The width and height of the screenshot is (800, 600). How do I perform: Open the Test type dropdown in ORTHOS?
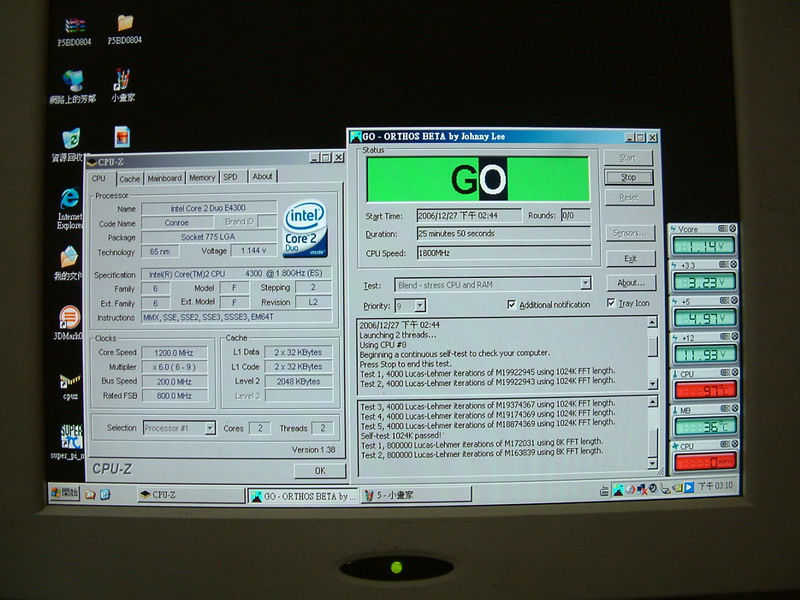point(586,283)
